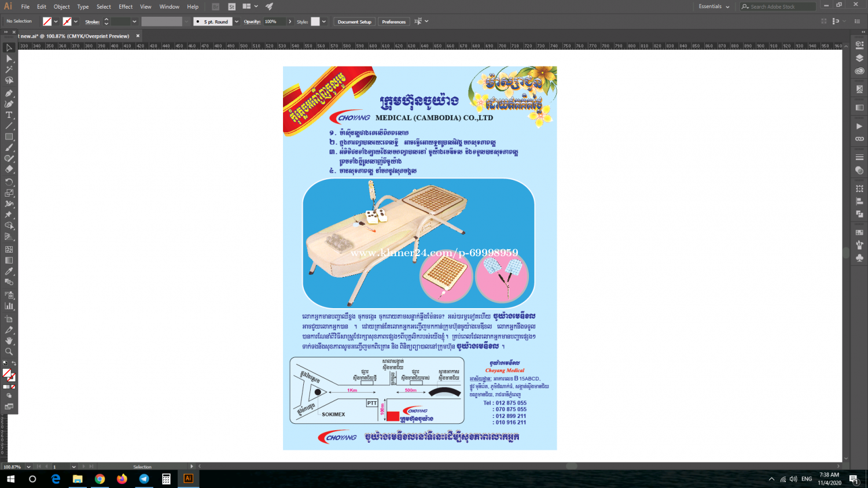Screen dimensions: 868x488
Task: Open the zoom level dropdown
Action: point(28,467)
